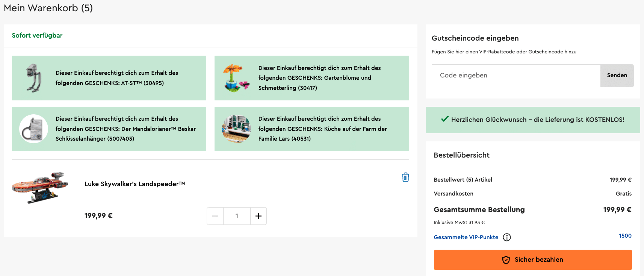Click the Beskar Schlüsselanhänger gift image

tap(33, 129)
